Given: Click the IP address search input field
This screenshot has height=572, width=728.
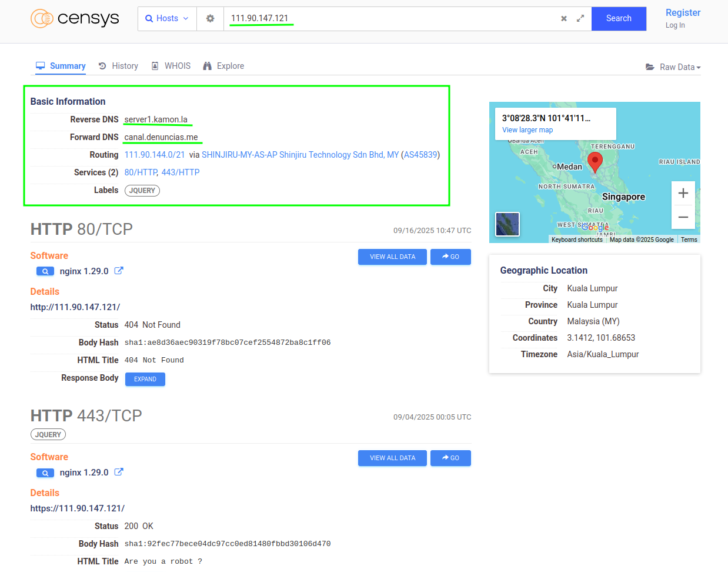Looking at the screenshot, I should (x=388, y=19).
